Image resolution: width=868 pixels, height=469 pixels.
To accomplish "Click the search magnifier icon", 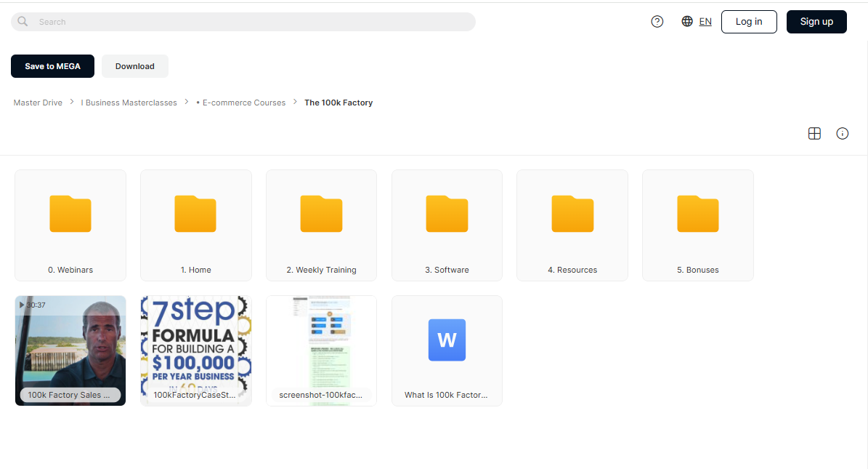I will click(23, 22).
